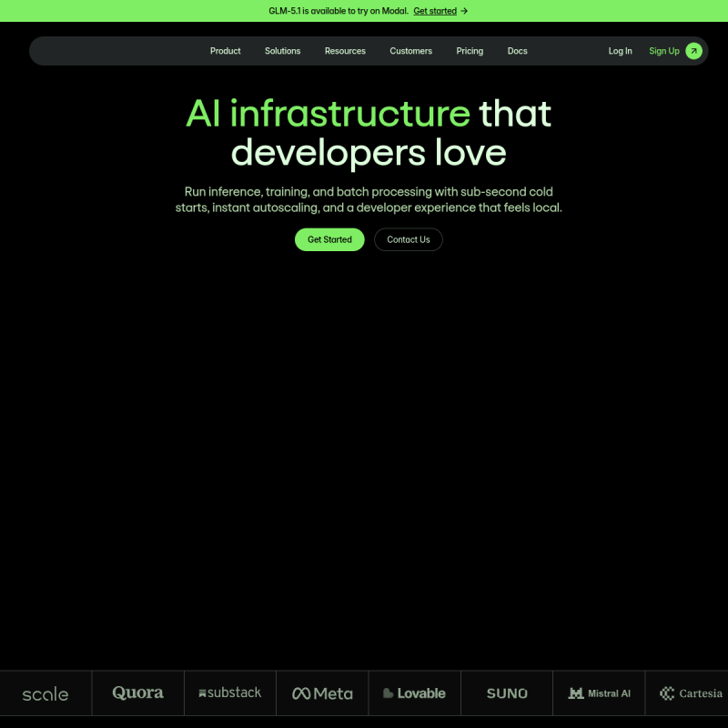Click the Scale logo
This screenshot has width=728, height=728.
[x=45, y=694]
